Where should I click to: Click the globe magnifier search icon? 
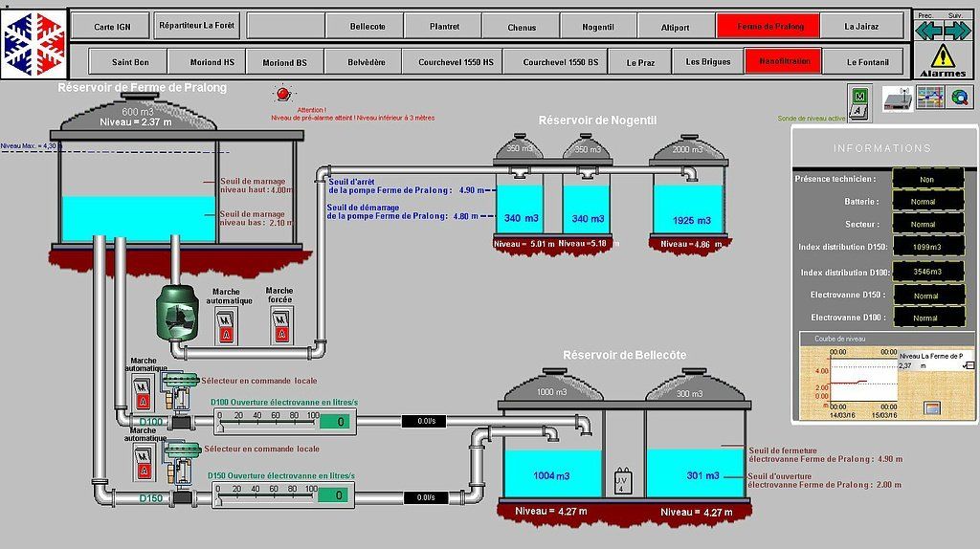point(959,98)
